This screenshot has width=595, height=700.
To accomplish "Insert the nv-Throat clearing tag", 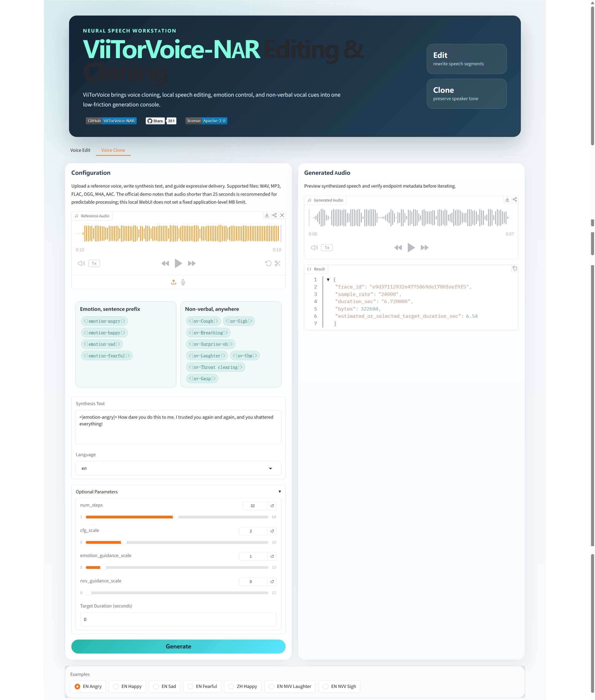I will pyautogui.click(x=215, y=367).
